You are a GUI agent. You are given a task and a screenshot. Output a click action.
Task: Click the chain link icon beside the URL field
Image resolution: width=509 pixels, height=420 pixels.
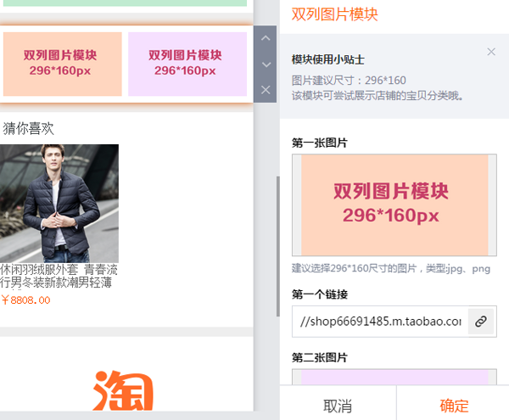coord(480,322)
